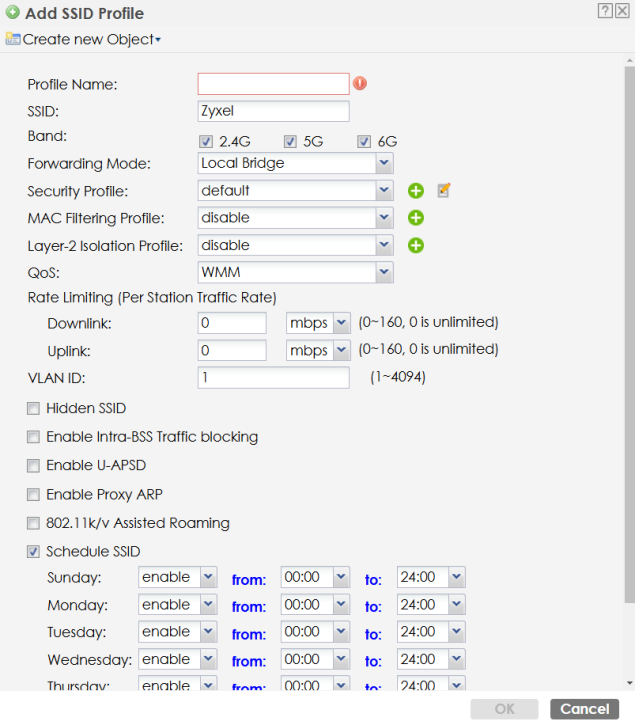Click the Profile Name input field
635x725 pixels.
click(x=273, y=84)
